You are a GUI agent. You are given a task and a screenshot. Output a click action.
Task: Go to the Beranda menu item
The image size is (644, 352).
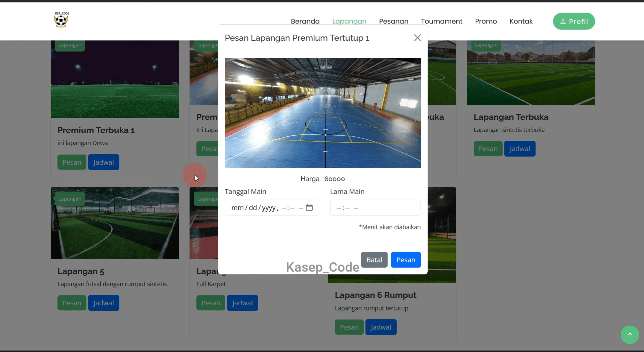coord(305,21)
